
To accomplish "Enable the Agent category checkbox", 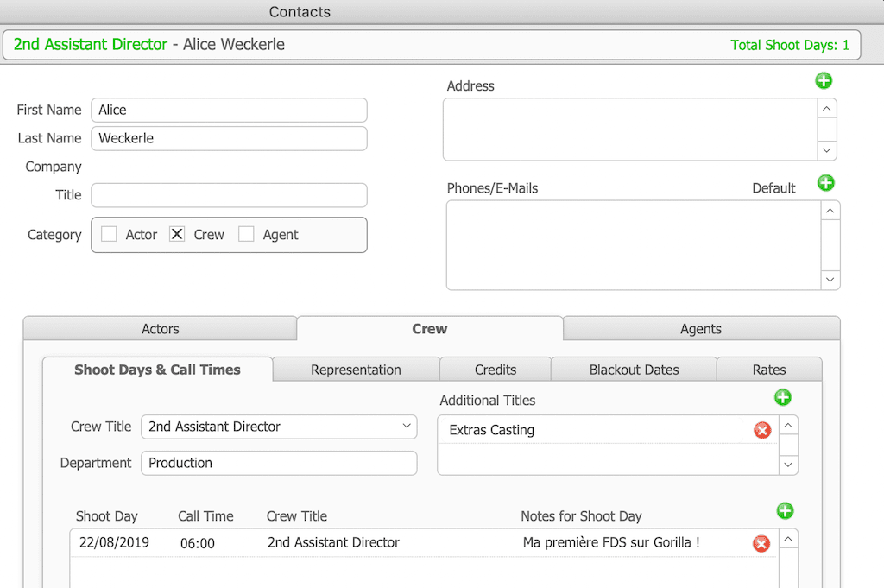I will (247, 234).
